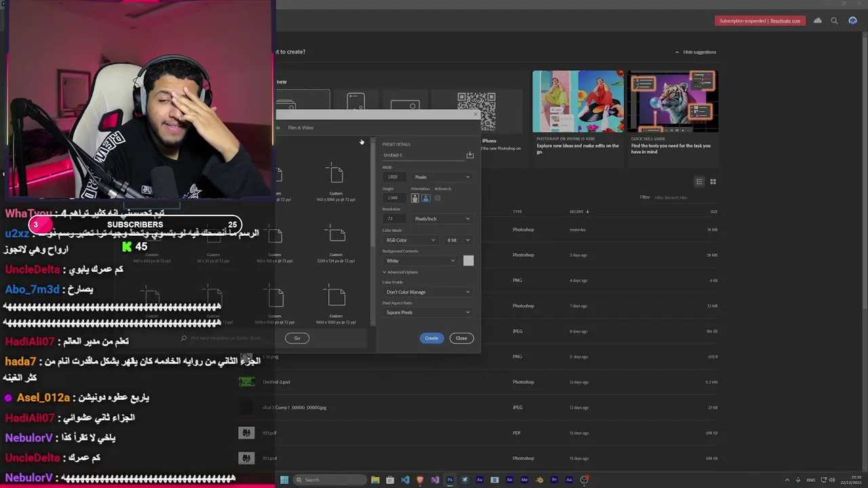The image size is (868, 488).
Task: Select landscape orientation icon
Action: [426, 198]
